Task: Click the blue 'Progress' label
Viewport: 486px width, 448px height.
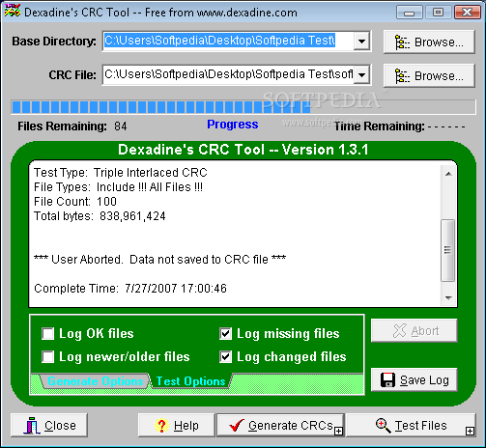Action: point(233,125)
